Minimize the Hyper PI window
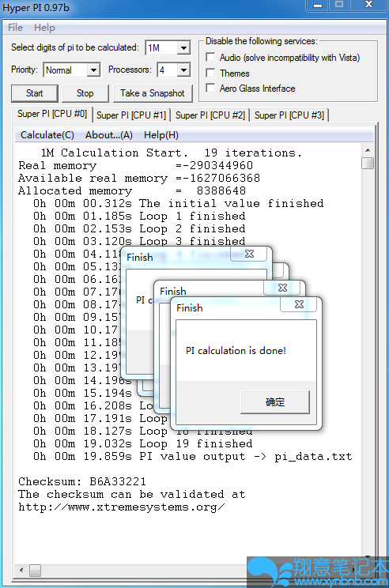This screenshot has height=588, width=389. pyautogui.click(x=317, y=6)
